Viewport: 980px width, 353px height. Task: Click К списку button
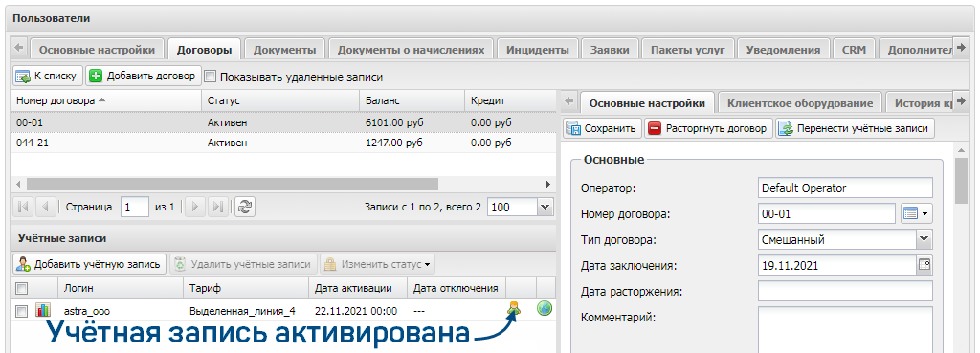point(47,77)
